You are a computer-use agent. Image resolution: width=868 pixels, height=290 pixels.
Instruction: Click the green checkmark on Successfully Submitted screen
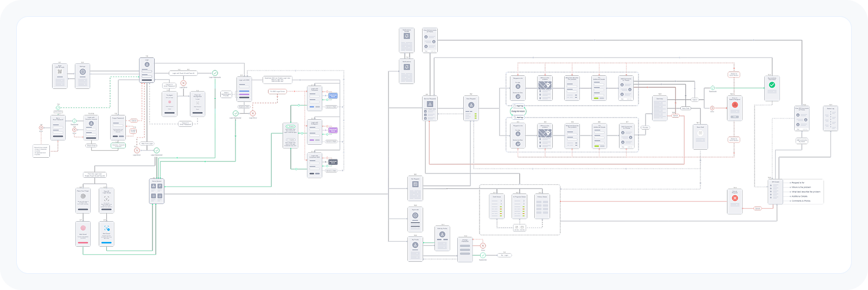click(x=772, y=85)
